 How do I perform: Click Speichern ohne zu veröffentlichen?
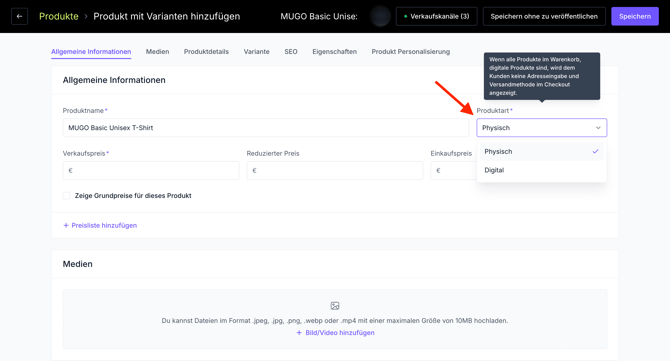tap(544, 16)
